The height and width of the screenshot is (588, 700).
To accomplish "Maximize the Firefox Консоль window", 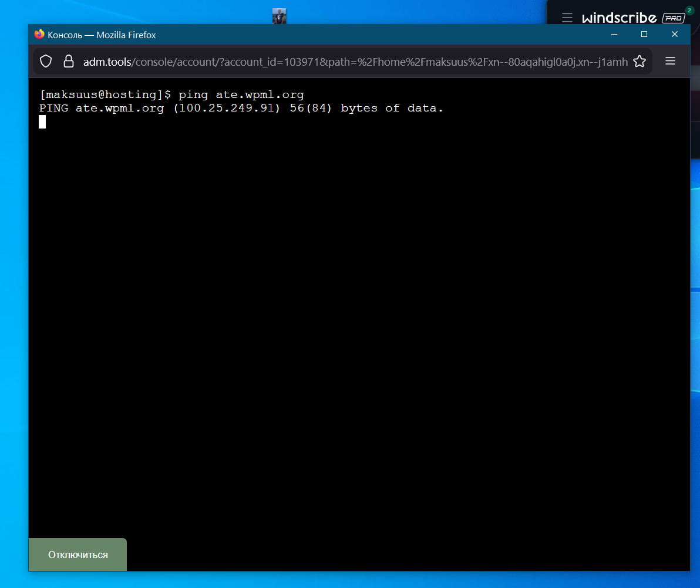I will (644, 35).
